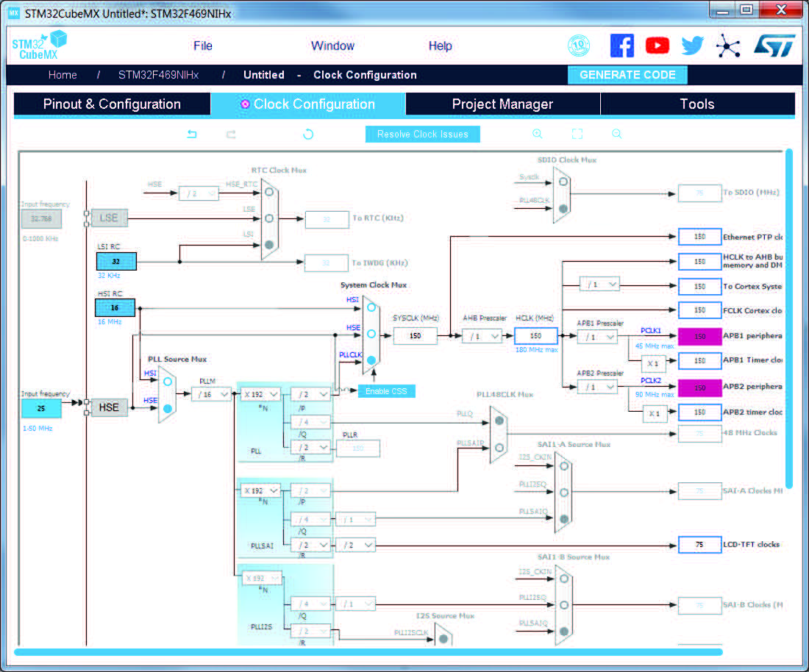
Task: Click the STM32F469NIHx breadcrumb
Action: tap(158, 75)
